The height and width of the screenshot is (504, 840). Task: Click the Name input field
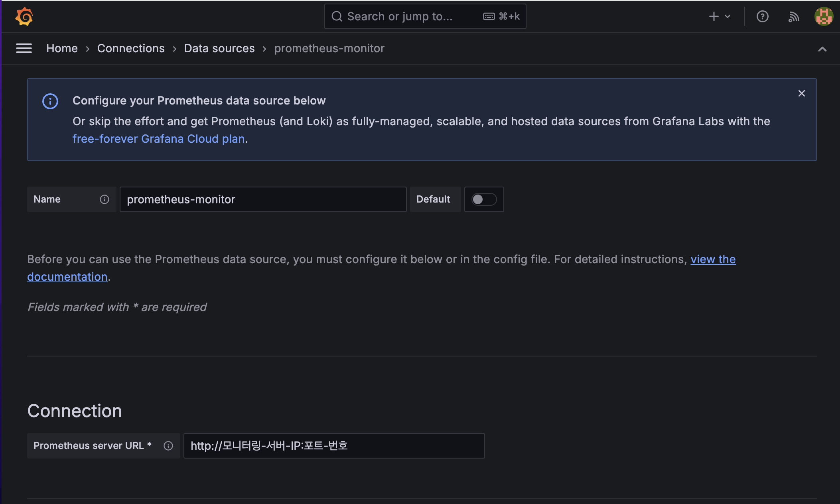coord(263,199)
